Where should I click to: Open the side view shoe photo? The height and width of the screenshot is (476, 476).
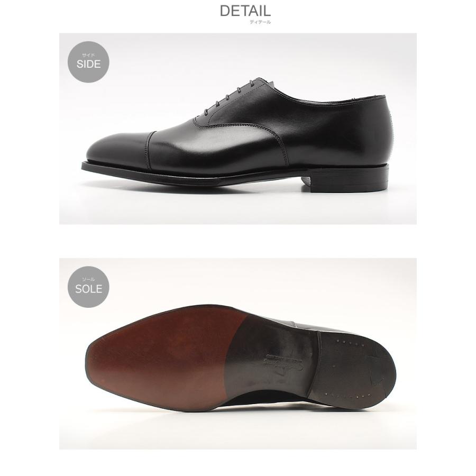pos(237,129)
